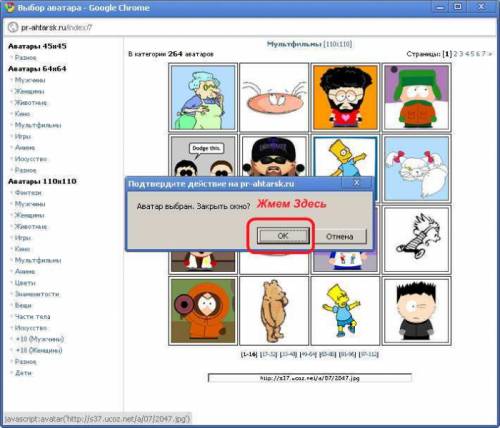Select the white cat with pink bows avatar
500x428 pixels.
[416, 169]
